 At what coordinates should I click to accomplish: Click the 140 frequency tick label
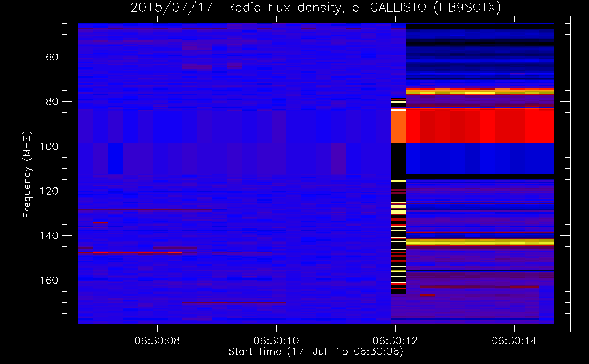pos(49,236)
